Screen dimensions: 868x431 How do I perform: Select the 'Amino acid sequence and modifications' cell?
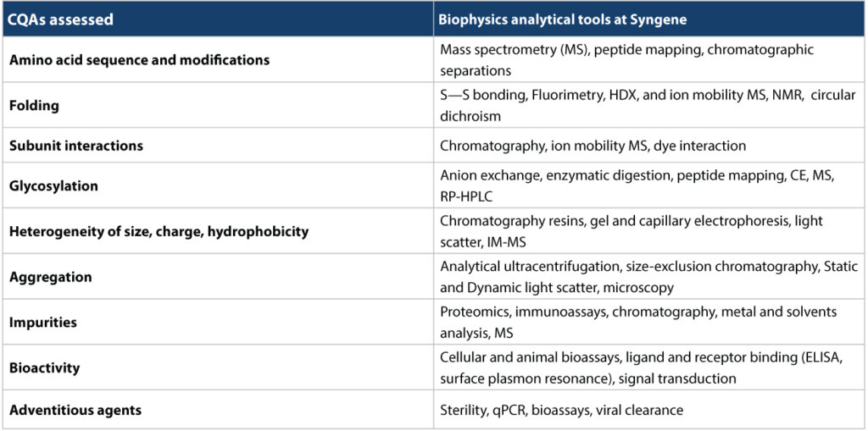click(x=218, y=60)
